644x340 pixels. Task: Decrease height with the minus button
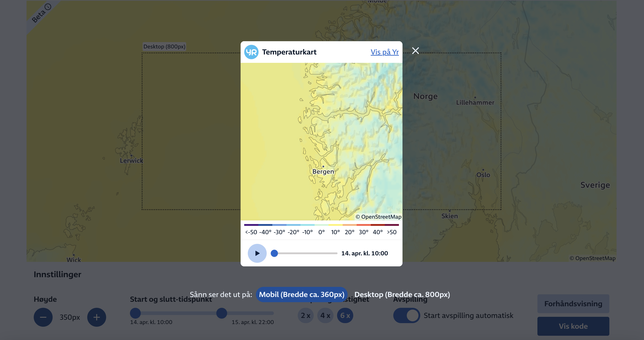point(43,317)
